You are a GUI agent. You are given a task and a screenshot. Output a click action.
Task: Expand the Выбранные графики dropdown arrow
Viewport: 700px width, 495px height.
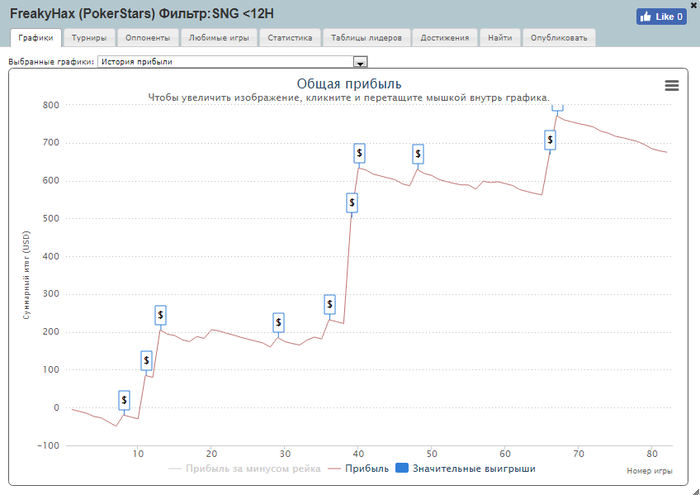[x=360, y=62]
